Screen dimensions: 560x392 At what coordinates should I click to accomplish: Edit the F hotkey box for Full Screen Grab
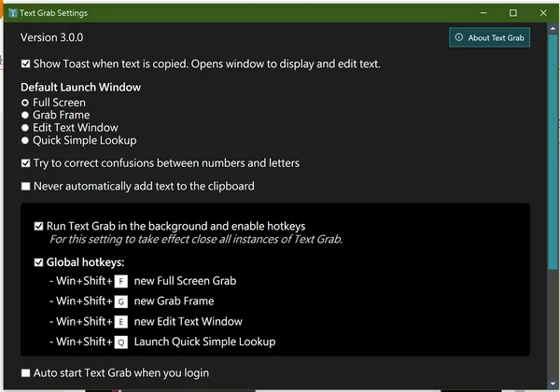point(121,281)
